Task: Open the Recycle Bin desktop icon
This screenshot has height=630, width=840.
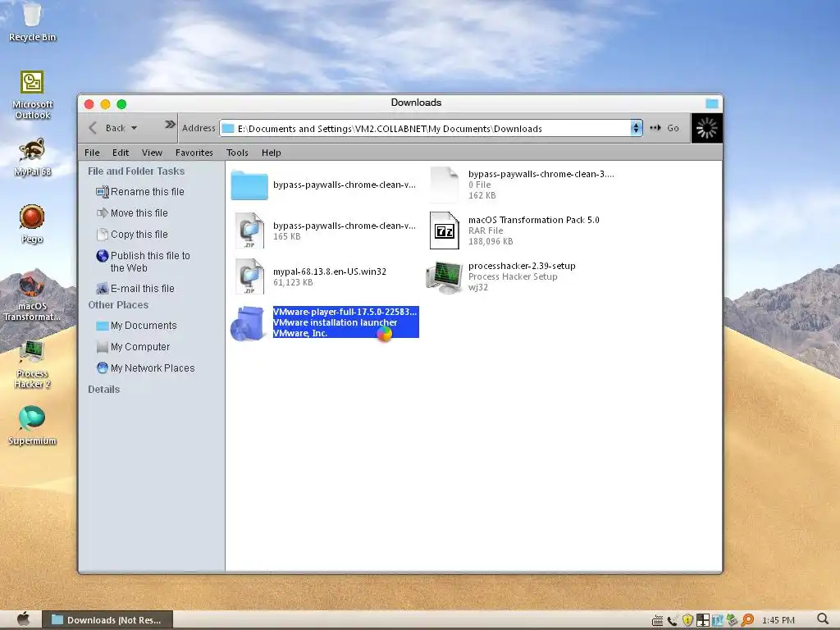Action: (x=32, y=21)
